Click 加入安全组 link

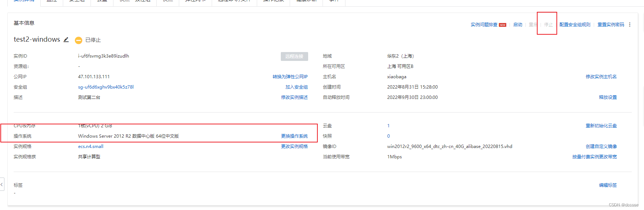point(296,87)
